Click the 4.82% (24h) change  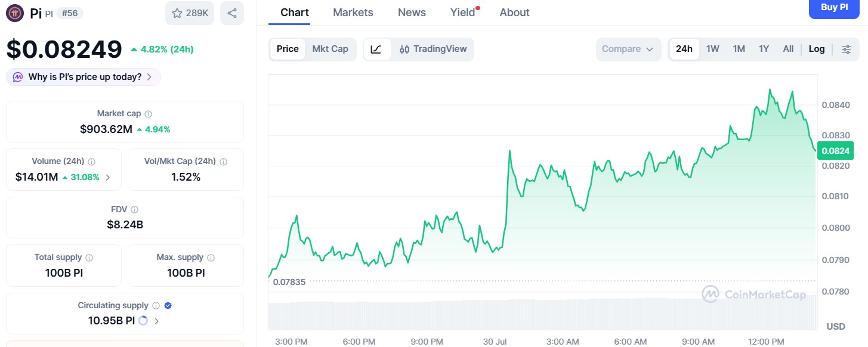pos(162,49)
